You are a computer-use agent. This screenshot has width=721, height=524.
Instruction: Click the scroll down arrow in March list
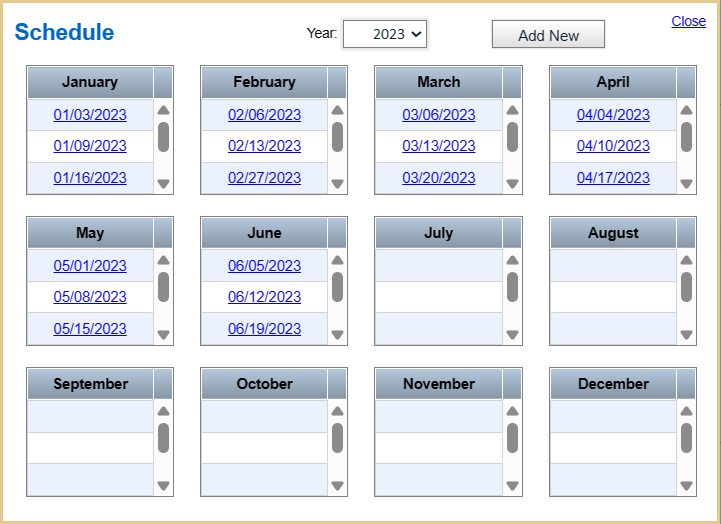click(x=512, y=183)
